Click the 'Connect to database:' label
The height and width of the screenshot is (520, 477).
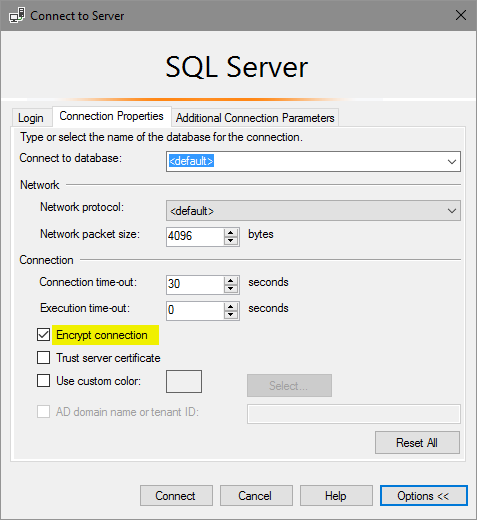tap(71, 158)
